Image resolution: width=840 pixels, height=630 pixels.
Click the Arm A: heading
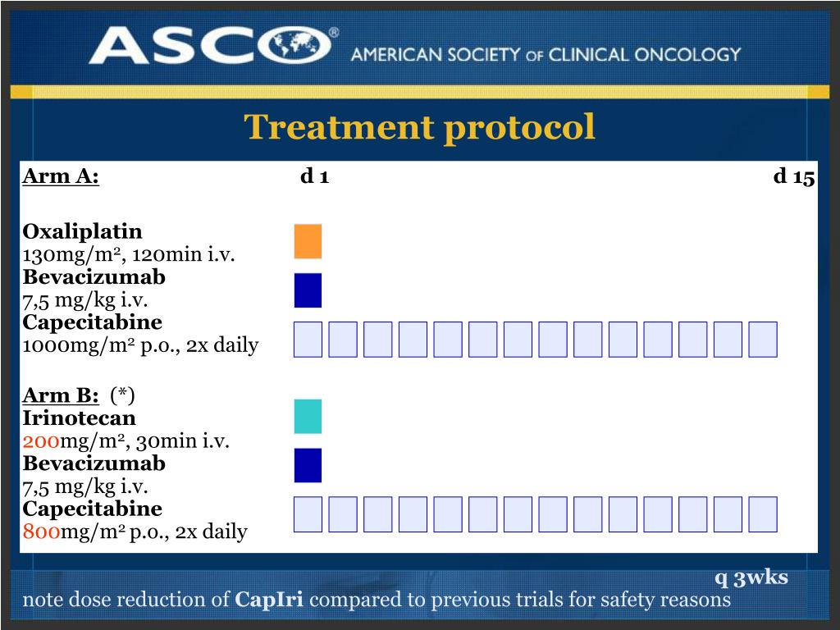(x=61, y=176)
